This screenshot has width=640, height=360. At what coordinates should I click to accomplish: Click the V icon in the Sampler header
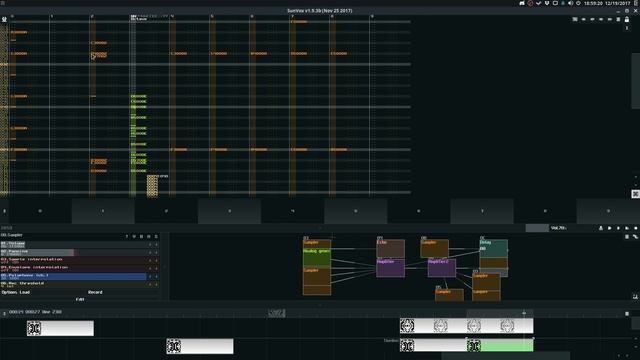pyautogui.click(x=134, y=236)
